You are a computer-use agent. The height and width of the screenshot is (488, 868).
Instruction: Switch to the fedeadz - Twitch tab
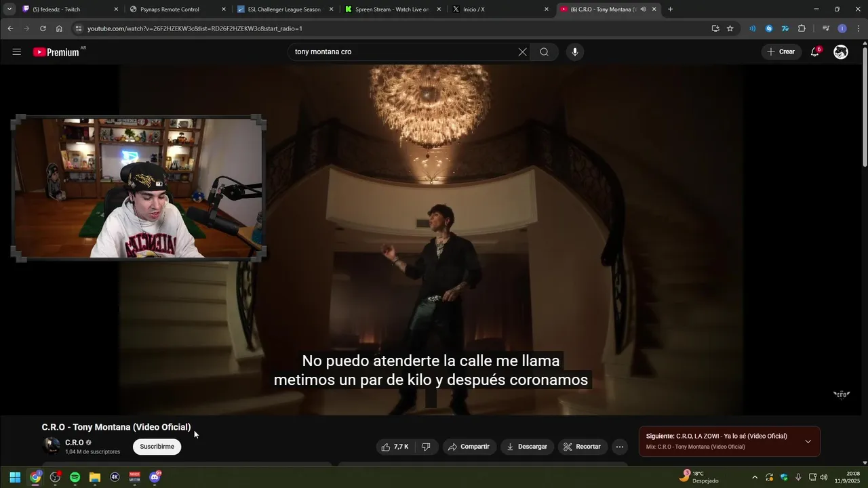71,9
